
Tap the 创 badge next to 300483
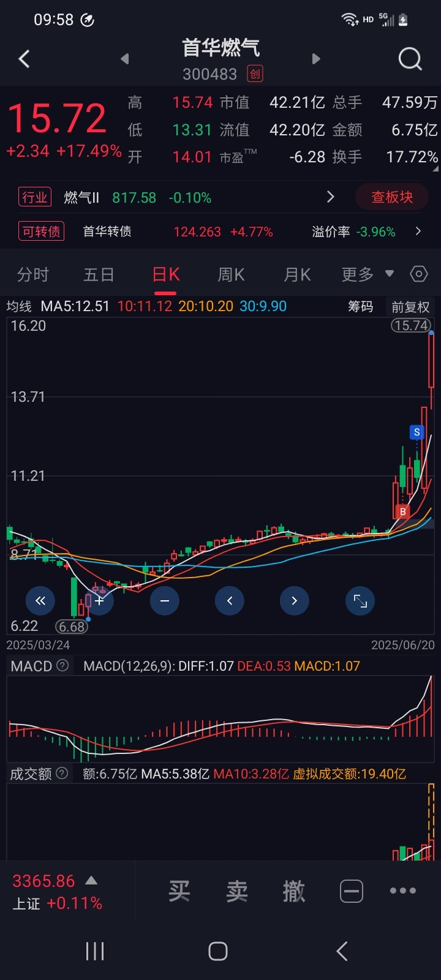coord(255,74)
